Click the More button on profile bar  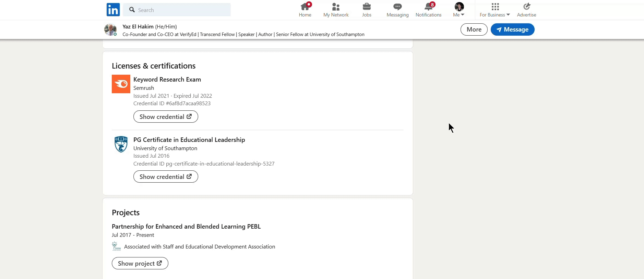(474, 29)
